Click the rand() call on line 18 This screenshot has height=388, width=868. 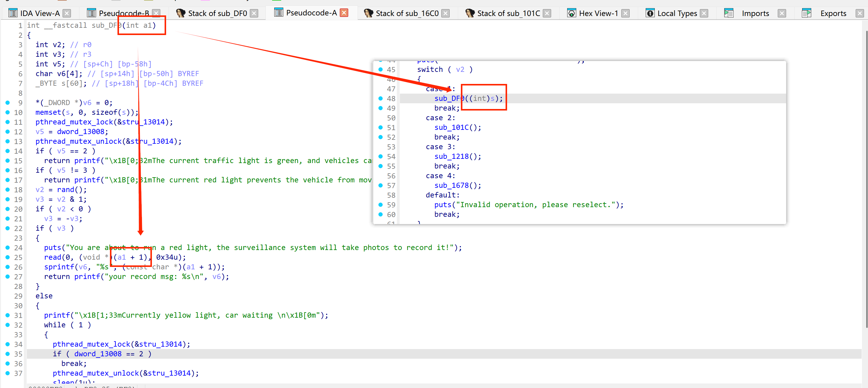(69, 190)
